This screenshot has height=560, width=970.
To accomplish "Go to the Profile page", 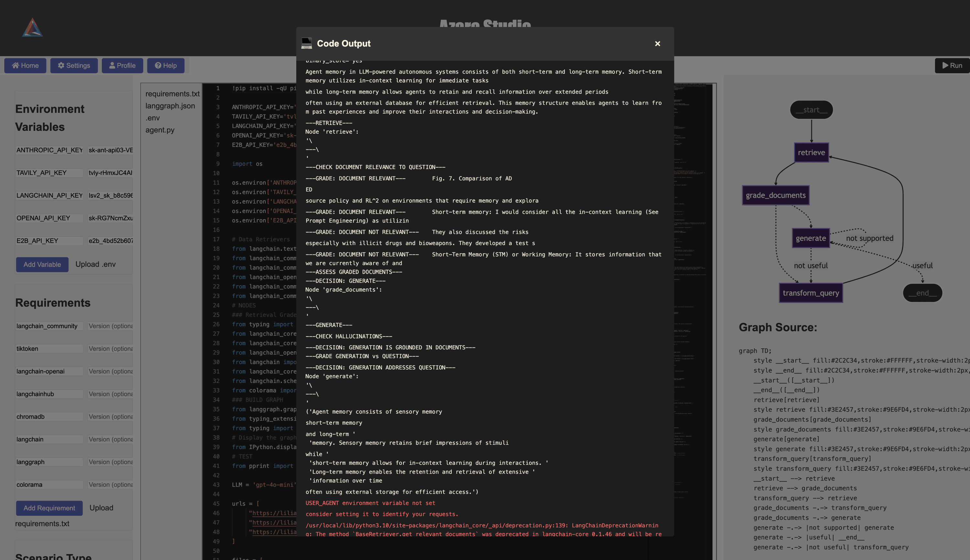I will click(x=122, y=65).
